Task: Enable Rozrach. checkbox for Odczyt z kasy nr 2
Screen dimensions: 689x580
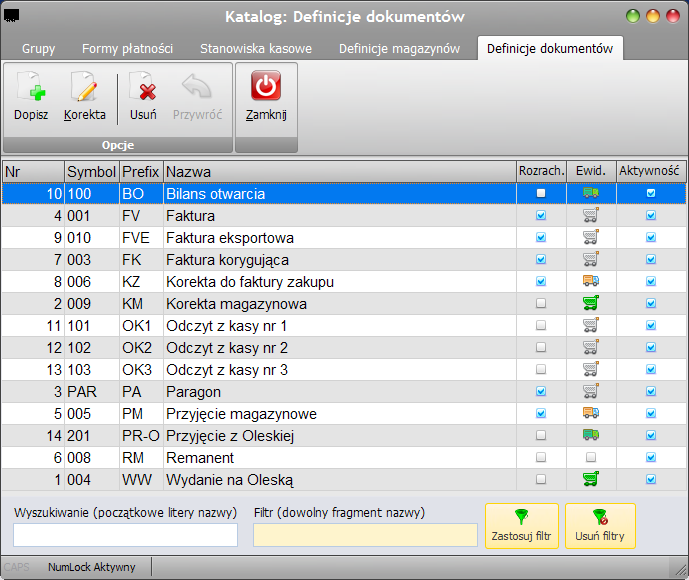Action: (x=541, y=347)
